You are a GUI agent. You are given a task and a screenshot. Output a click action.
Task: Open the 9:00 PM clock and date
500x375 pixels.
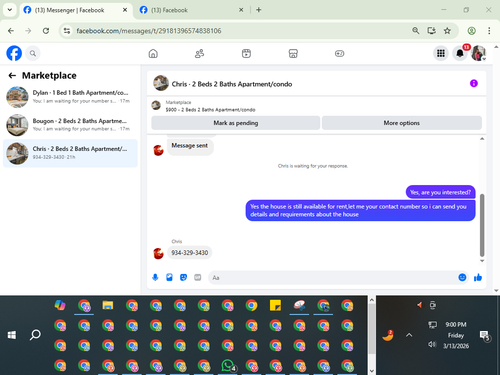456,335
